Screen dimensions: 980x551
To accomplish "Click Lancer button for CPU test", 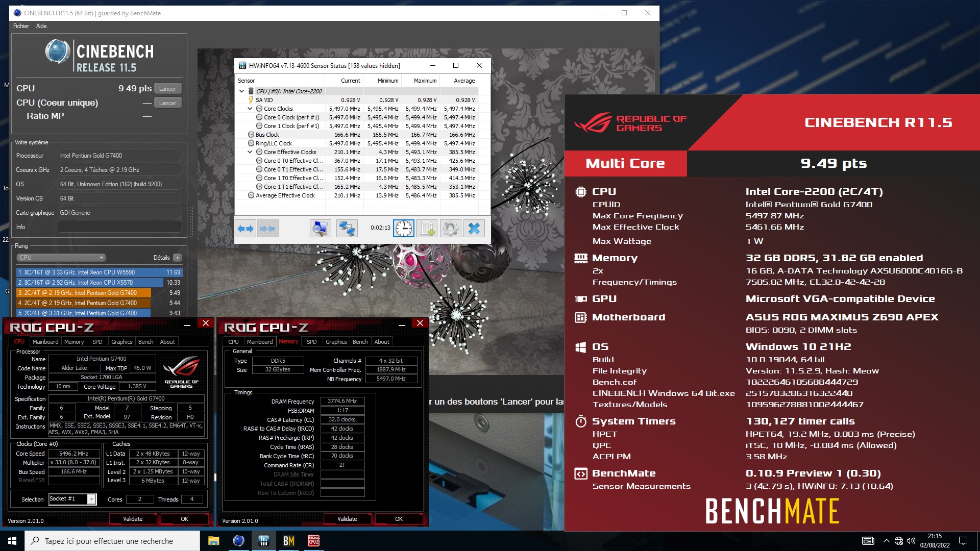I will click(167, 89).
